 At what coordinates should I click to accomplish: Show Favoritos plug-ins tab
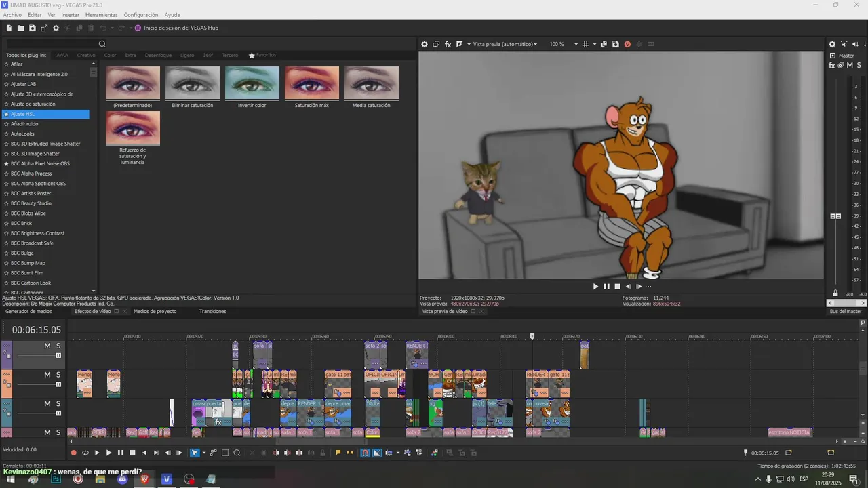click(262, 55)
